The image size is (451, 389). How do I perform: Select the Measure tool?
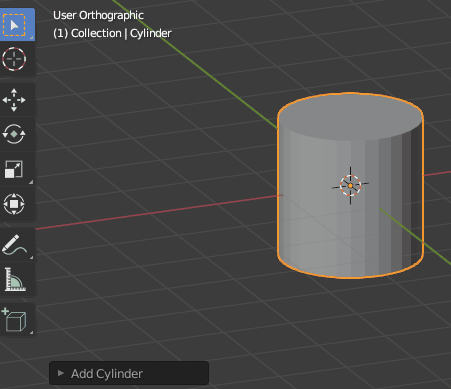[15, 279]
